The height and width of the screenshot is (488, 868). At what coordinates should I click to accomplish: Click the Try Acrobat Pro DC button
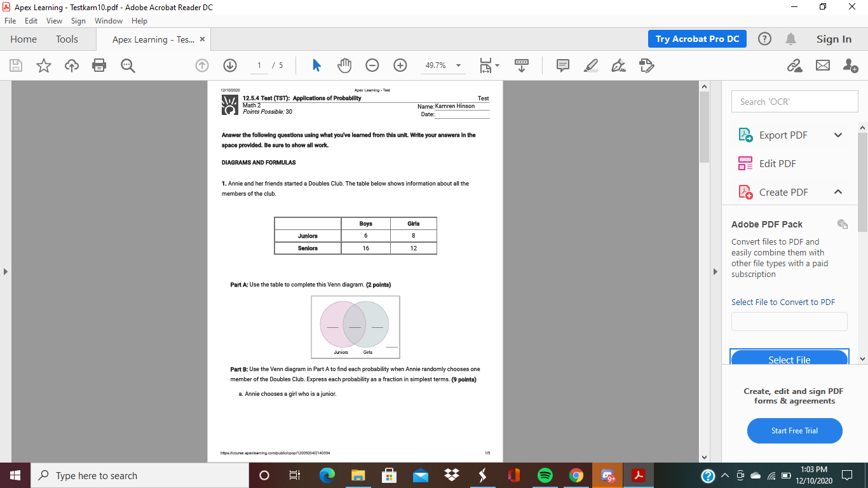697,39
